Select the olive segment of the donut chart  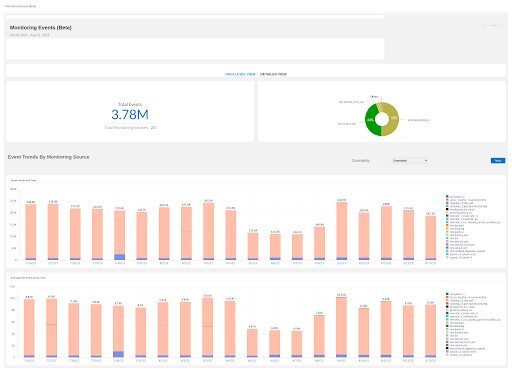coord(394,118)
